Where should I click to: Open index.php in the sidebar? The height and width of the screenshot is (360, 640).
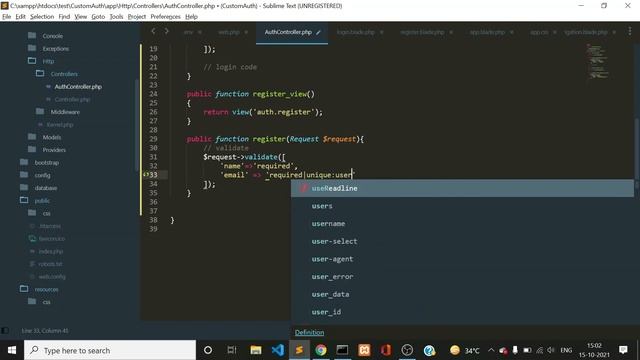pyautogui.click(x=51, y=251)
